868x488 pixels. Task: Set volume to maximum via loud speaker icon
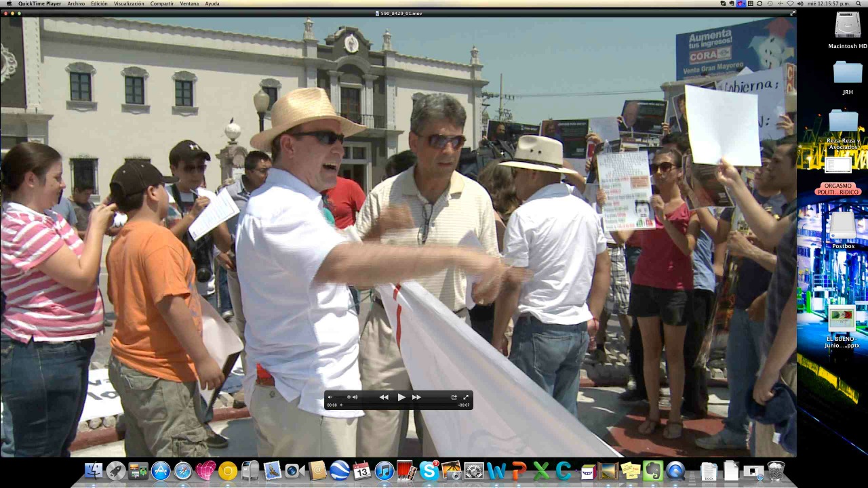tap(355, 397)
